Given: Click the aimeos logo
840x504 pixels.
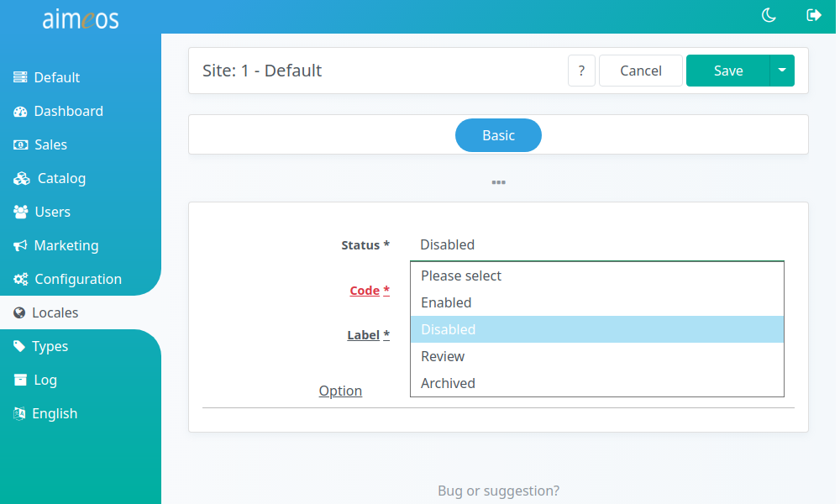Looking at the screenshot, I should point(81,18).
